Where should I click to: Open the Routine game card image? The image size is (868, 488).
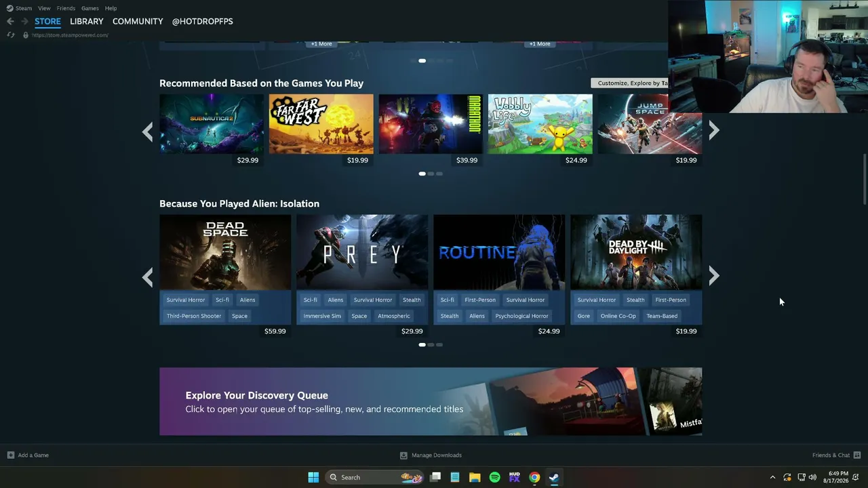click(499, 252)
